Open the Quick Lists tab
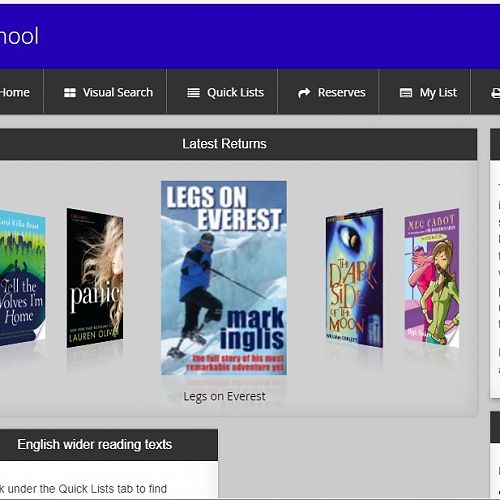Image resolution: width=500 pixels, height=500 pixels. (x=222, y=92)
